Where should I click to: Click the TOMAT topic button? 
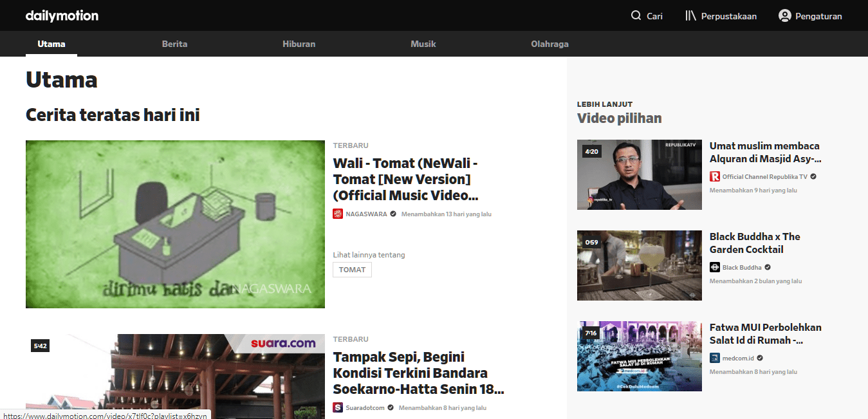click(352, 270)
